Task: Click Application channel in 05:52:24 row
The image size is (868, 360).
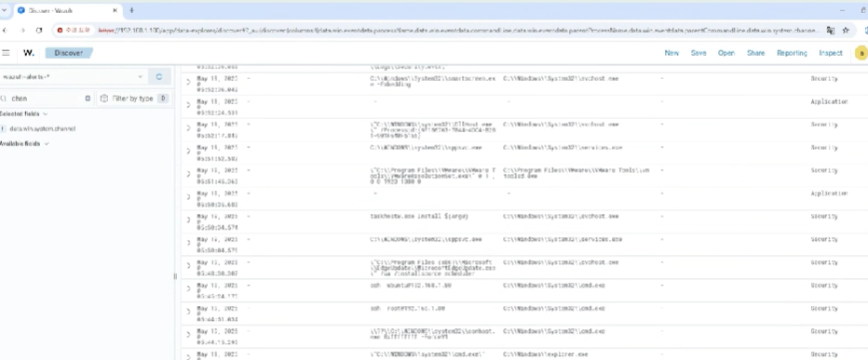Action: pos(829,101)
